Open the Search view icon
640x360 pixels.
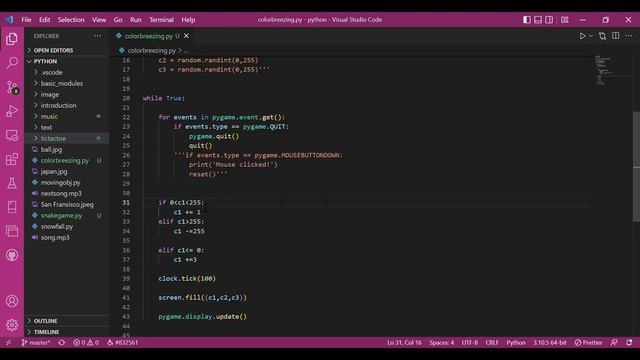tap(12, 63)
